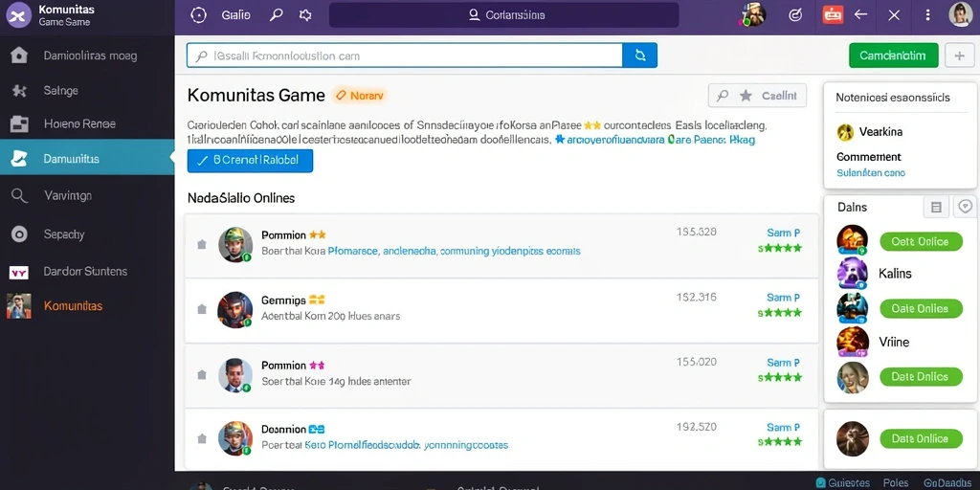The width and height of the screenshot is (980, 490).
Task: Click the magnifier icon in the top bar
Action: [276, 15]
